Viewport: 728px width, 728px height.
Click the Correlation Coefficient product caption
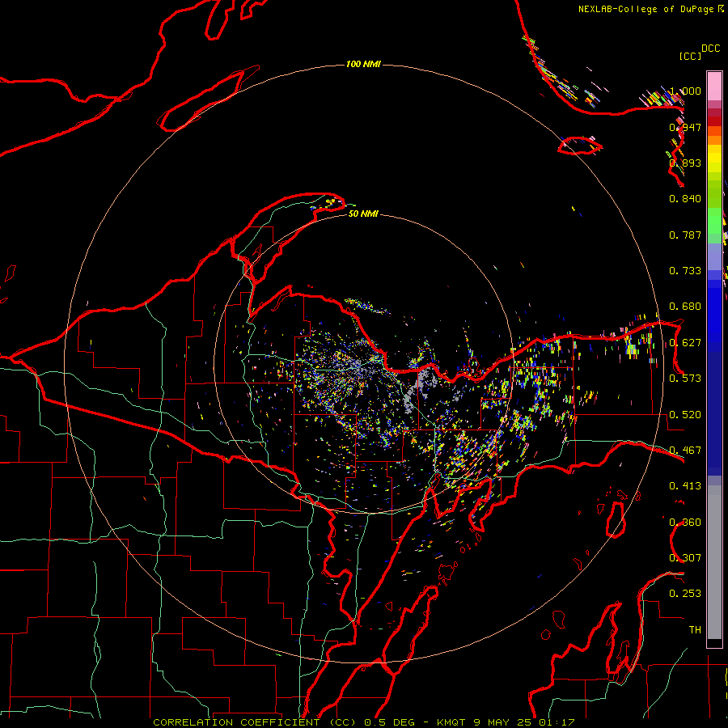point(364,722)
